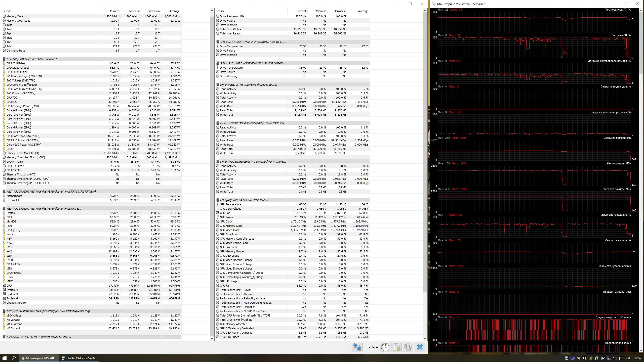Image resolution: width=644 pixels, height=362 pixels.
Task: Click Afterburner graph scrollbar down arrow
Action: tap(641, 350)
